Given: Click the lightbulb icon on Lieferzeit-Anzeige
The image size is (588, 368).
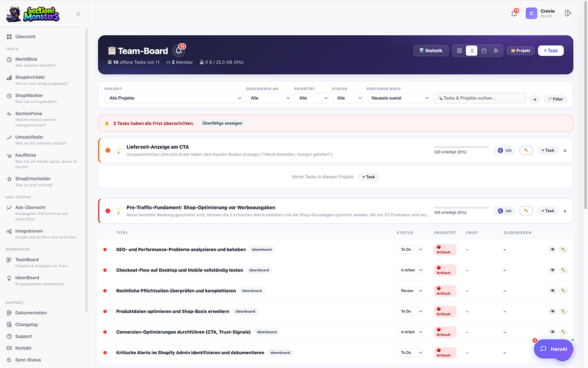Looking at the screenshot, I should pos(118,150).
